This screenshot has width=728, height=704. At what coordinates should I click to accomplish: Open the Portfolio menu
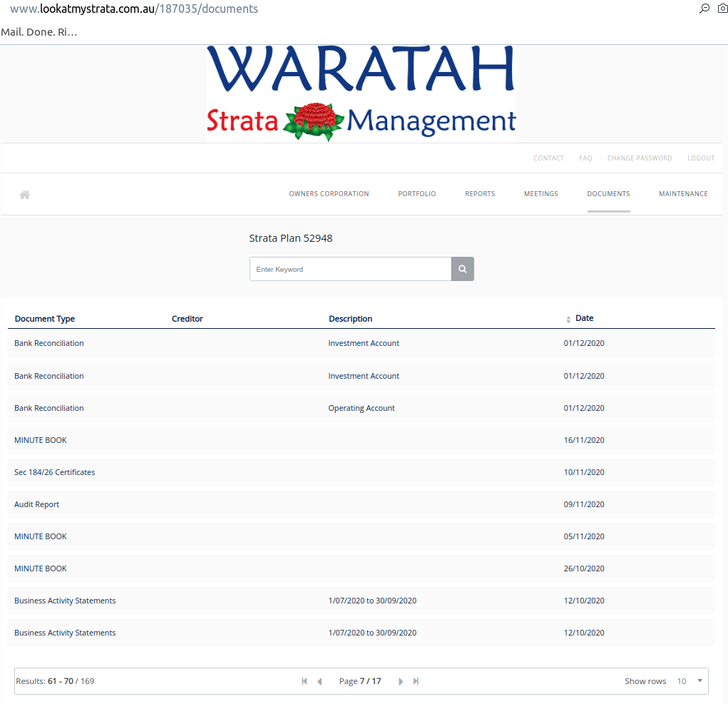(x=417, y=193)
